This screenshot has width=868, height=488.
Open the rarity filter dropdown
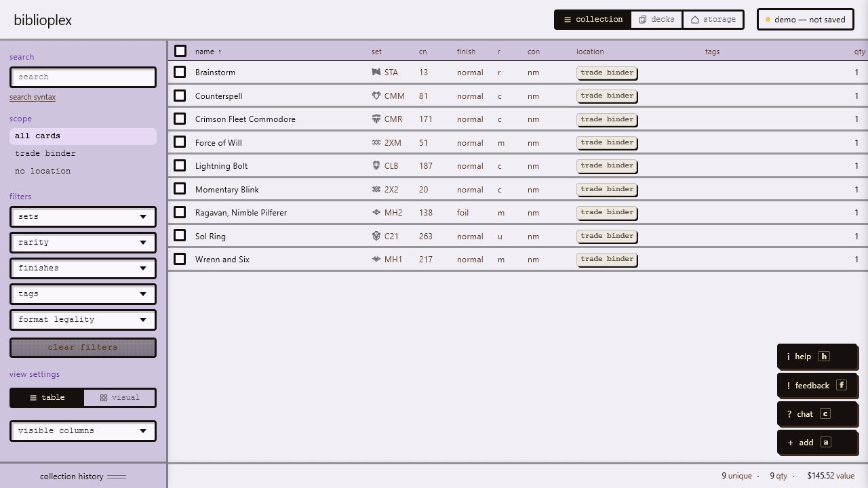83,243
